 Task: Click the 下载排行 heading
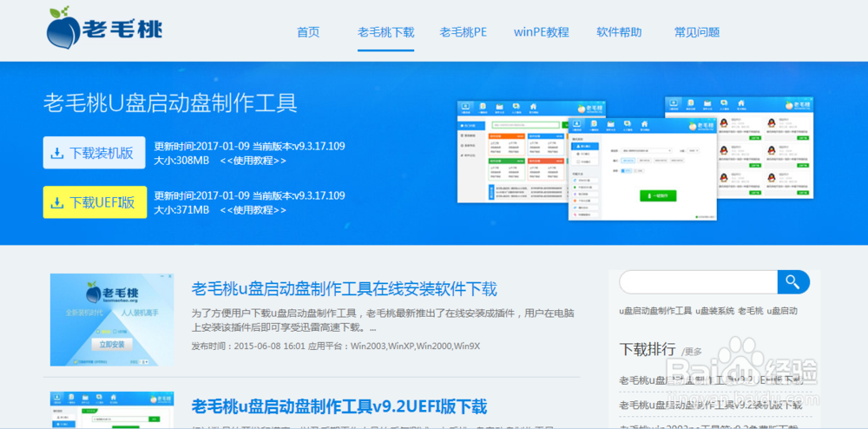648,349
